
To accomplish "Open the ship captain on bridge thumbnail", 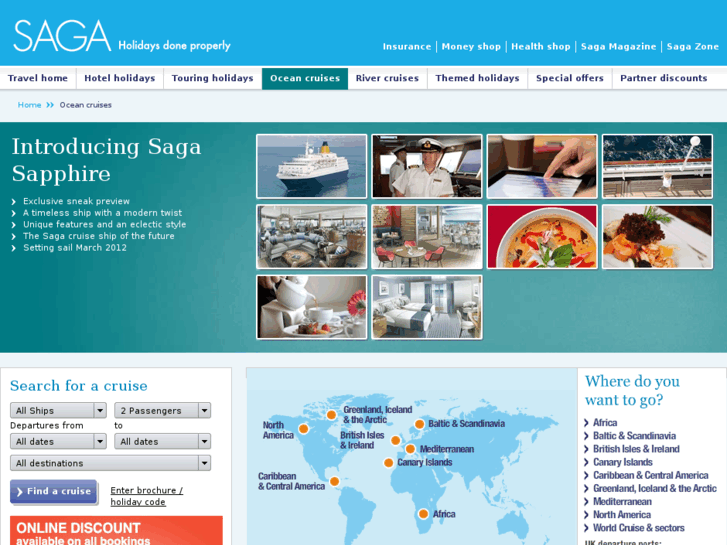I will [x=427, y=166].
